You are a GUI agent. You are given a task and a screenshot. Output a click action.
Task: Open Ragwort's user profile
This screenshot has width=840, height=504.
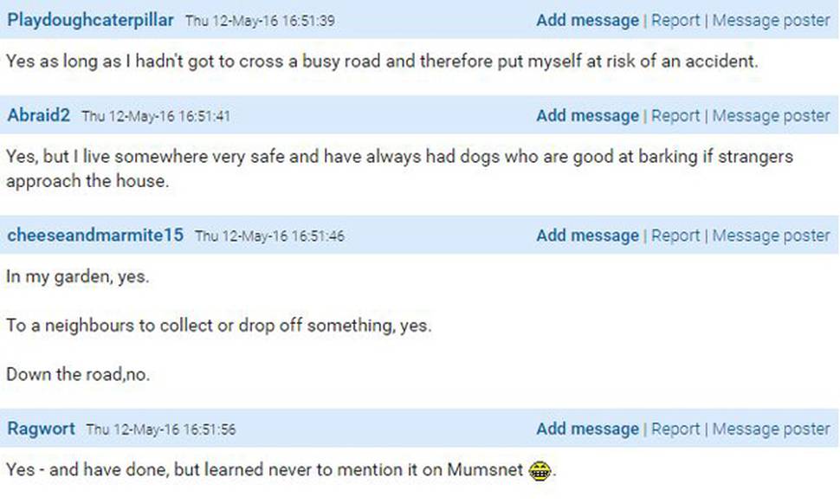coord(42,429)
